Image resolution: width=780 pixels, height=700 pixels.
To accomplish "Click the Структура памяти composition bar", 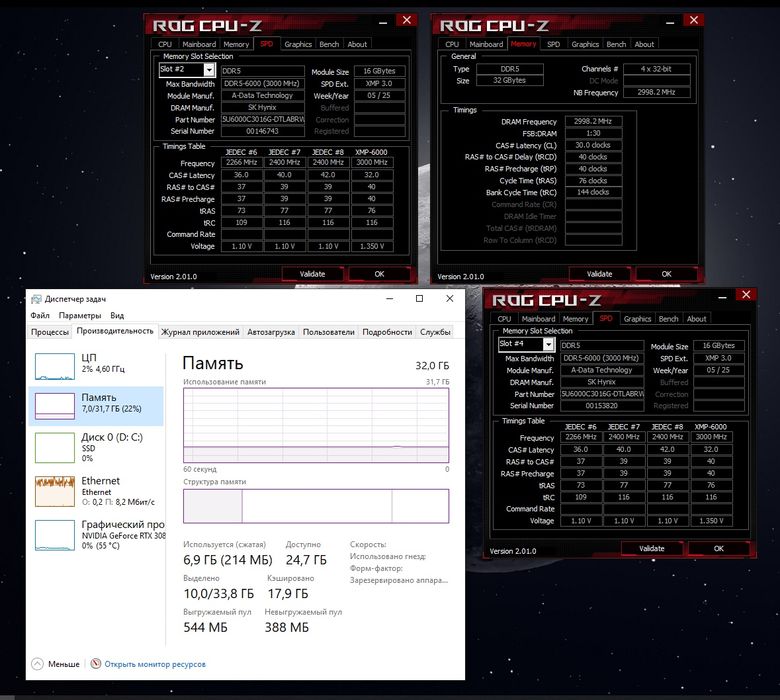I will click(x=316, y=506).
